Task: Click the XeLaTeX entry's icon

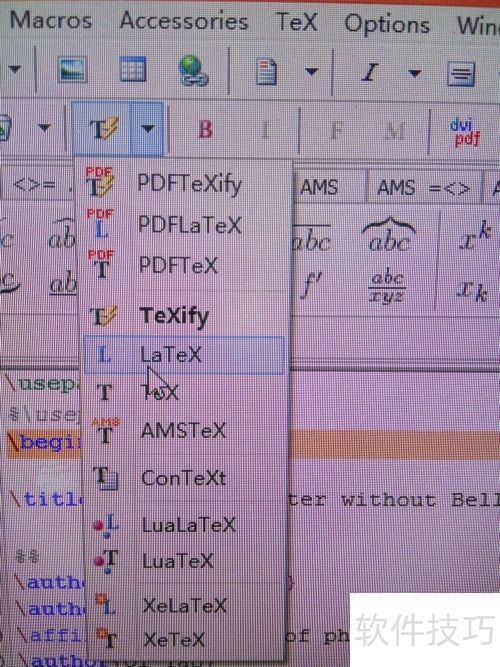Action: click(x=106, y=605)
